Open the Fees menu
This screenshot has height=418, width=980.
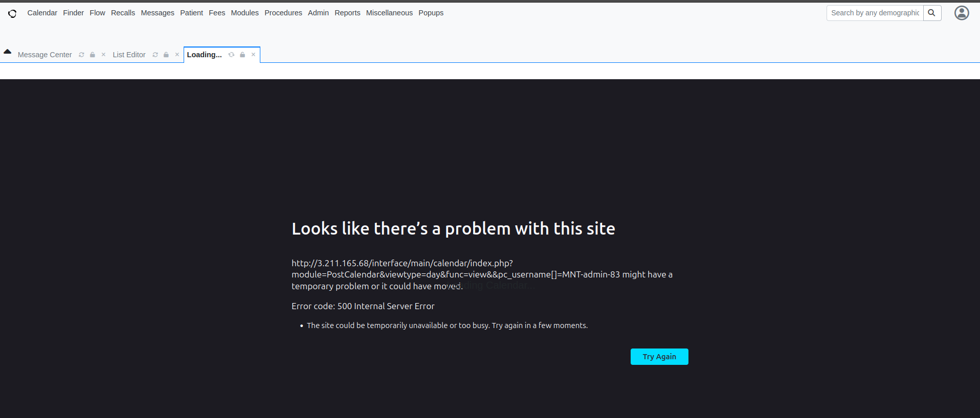pyautogui.click(x=217, y=13)
